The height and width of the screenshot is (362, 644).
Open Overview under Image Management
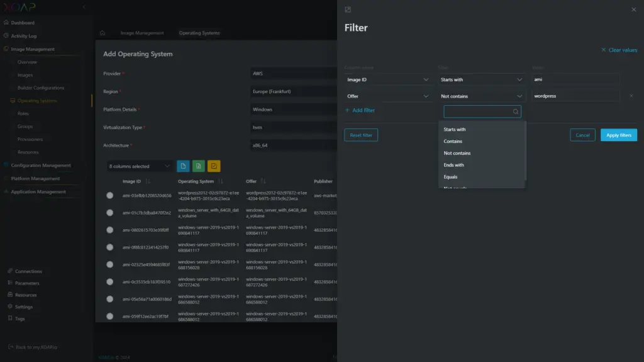27,62
